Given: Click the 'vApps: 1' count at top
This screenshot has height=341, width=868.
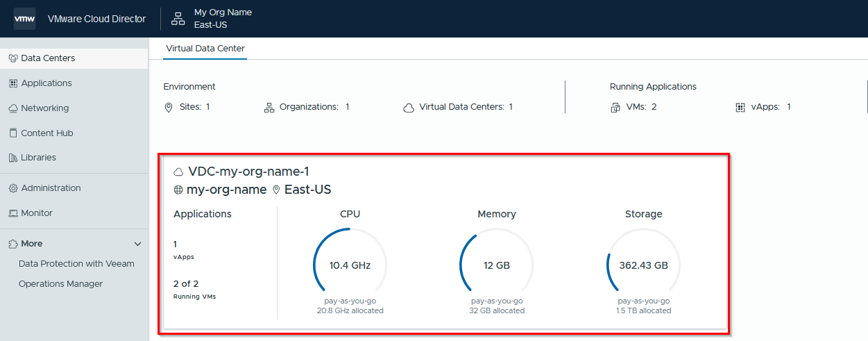Looking at the screenshot, I should point(771,107).
